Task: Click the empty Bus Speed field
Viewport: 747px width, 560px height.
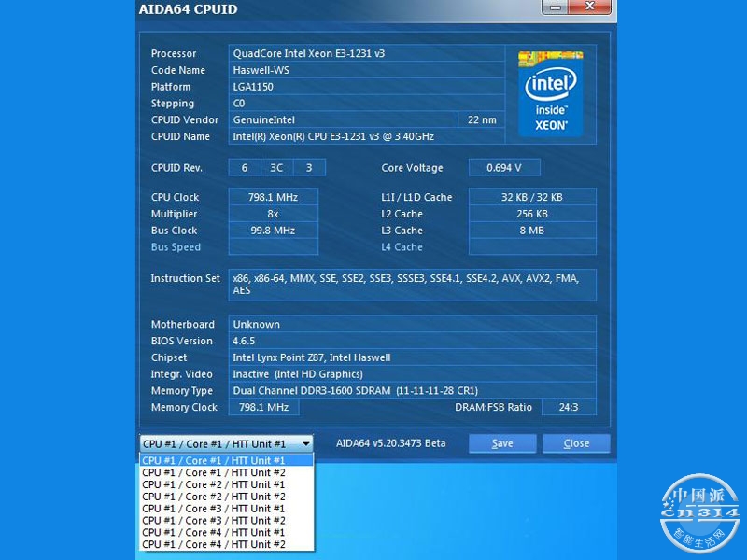Action: coord(273,247)
